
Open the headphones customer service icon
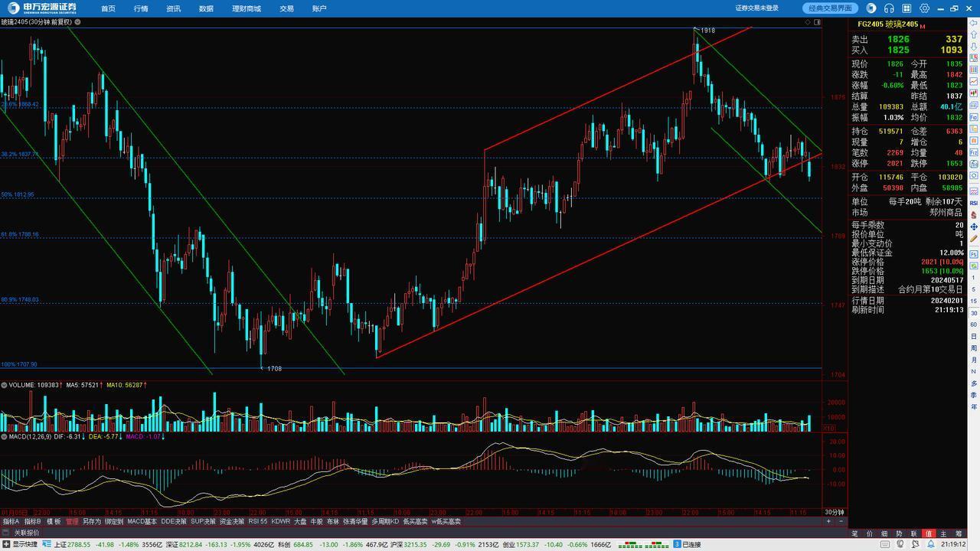(x=889, y=8)
